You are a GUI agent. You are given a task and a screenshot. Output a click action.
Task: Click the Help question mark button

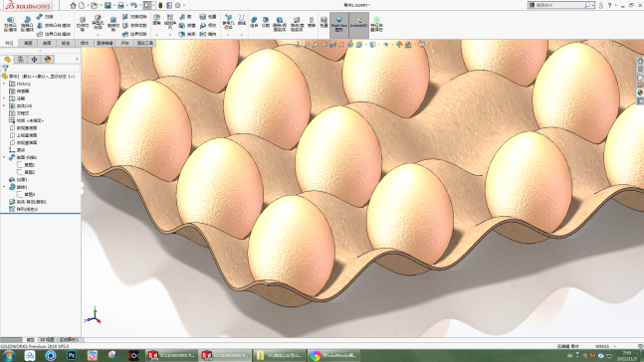tap(609, 5)
